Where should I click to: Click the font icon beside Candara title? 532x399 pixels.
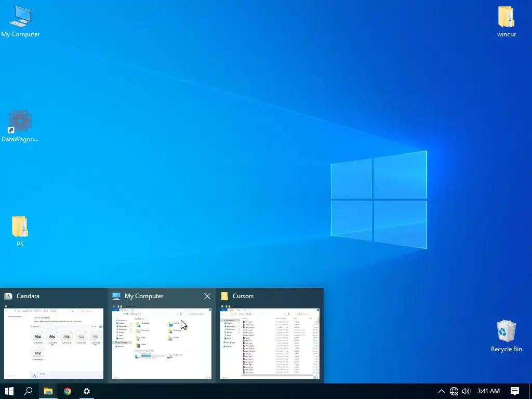[8, 296]
